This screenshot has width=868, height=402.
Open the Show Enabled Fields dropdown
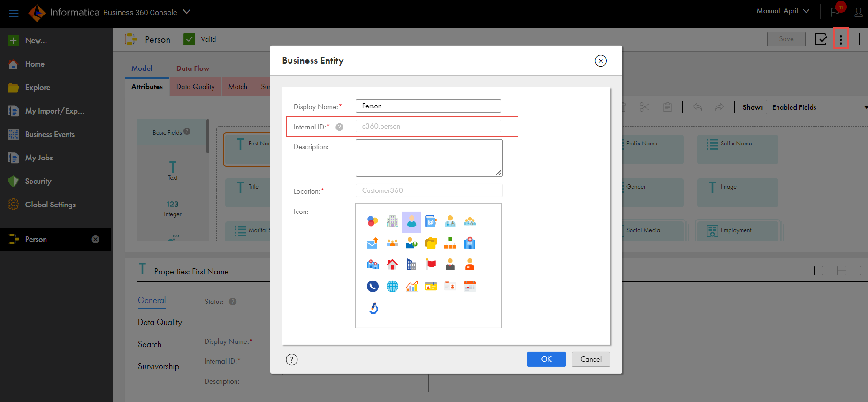click(x=817, y=107)
